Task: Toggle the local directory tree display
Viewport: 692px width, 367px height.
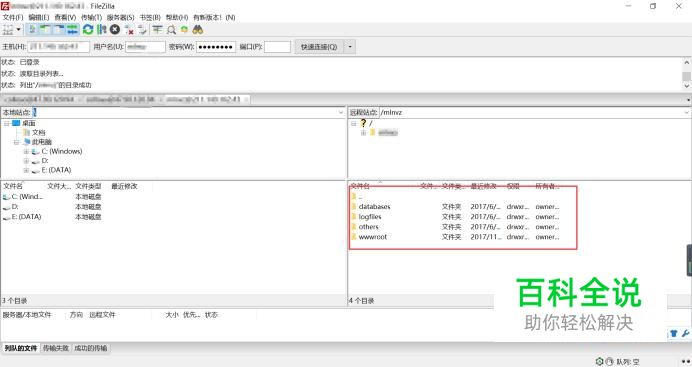Action: tap(45, 30)
